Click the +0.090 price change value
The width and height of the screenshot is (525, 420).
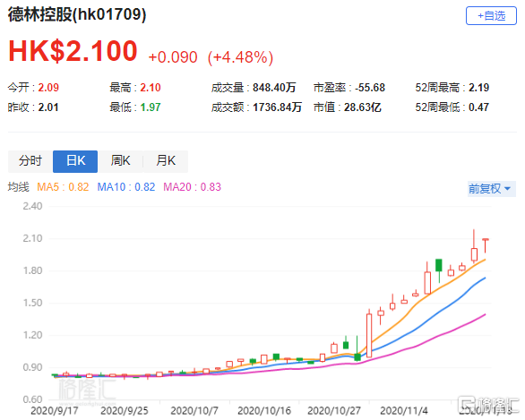click(x=173, y=57)
